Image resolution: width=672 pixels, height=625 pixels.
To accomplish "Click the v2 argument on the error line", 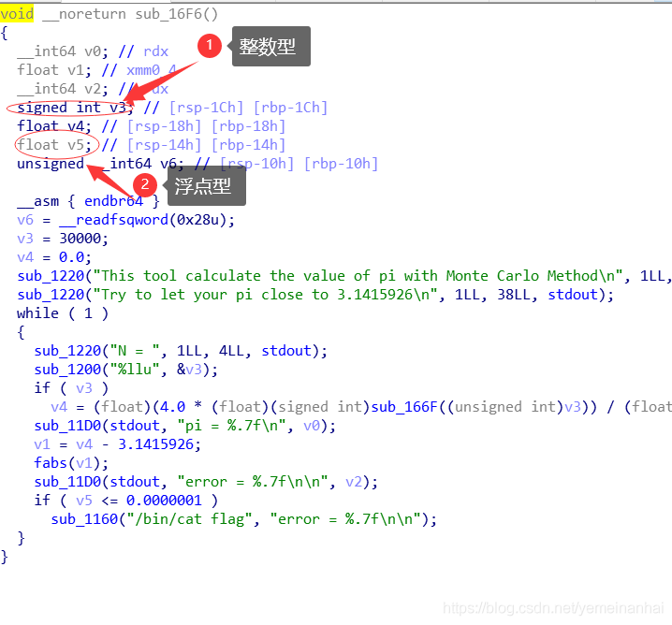I will [354, 482].
